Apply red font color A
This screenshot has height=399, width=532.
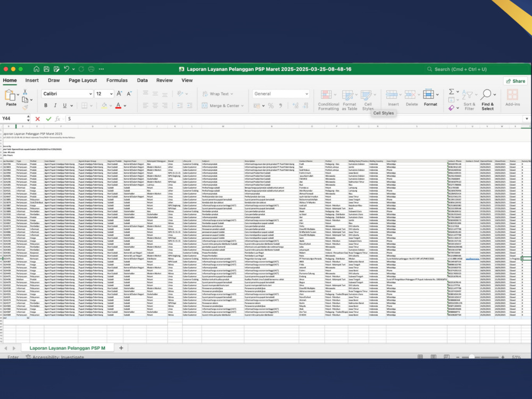coord(118,105)
